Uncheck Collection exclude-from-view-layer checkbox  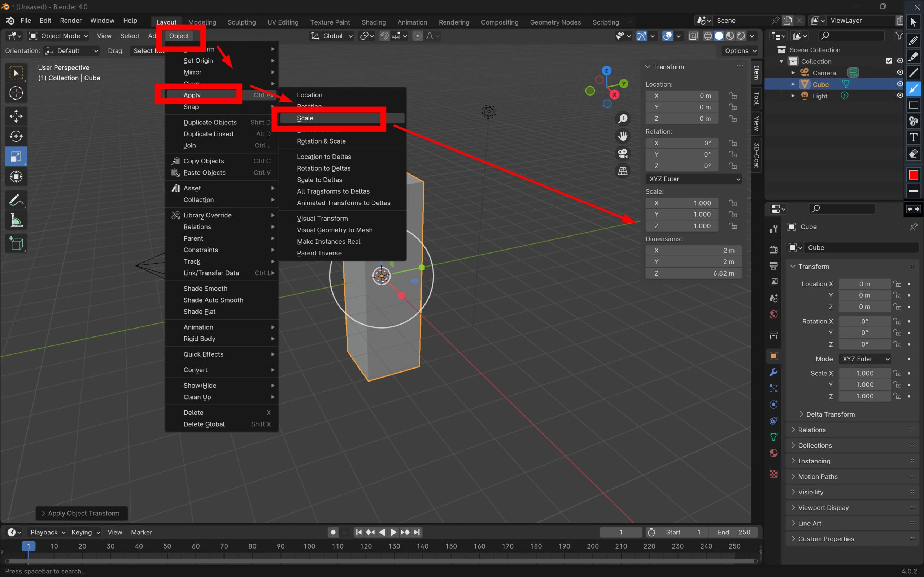coord(889,61)
